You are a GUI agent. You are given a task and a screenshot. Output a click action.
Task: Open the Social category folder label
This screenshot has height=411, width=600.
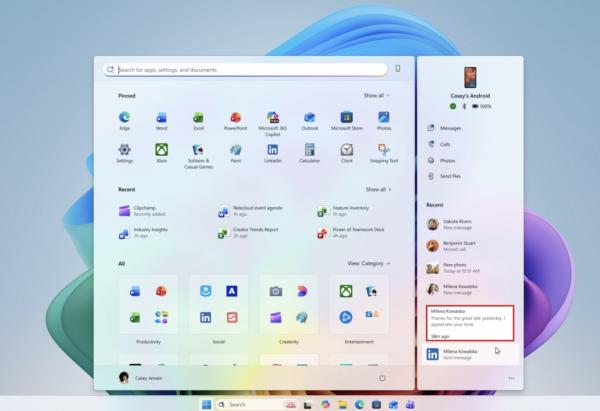click(218, 342)
